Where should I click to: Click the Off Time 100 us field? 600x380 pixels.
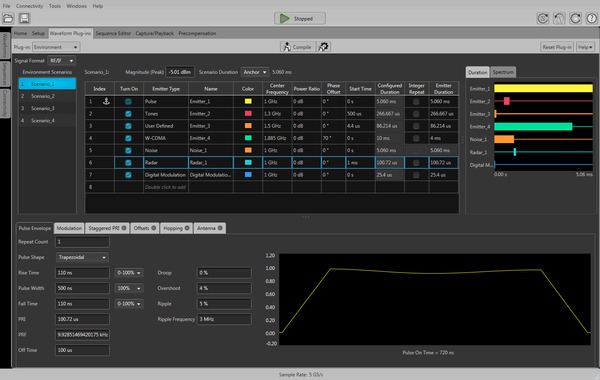pyautogui.click(x=82, y=350)
